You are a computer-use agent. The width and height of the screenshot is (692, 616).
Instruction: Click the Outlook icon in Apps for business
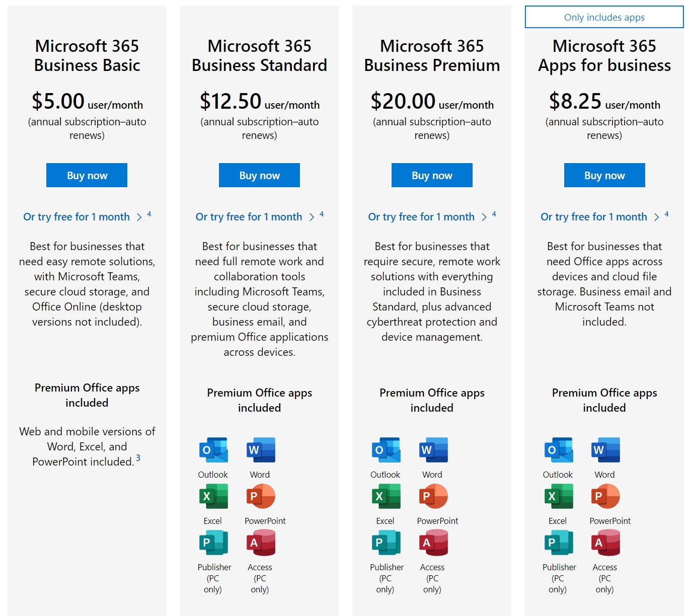click(x=558, y=450)
